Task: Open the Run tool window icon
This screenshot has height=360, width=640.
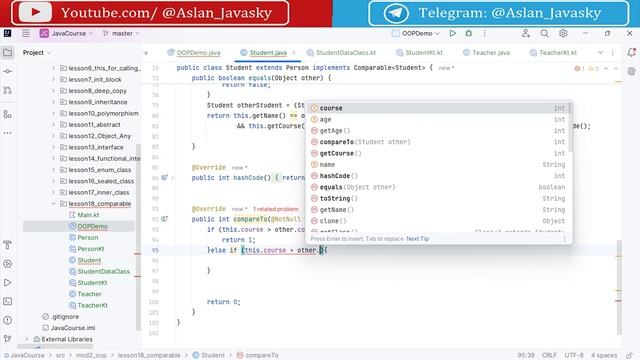Action: click(7, 282)
